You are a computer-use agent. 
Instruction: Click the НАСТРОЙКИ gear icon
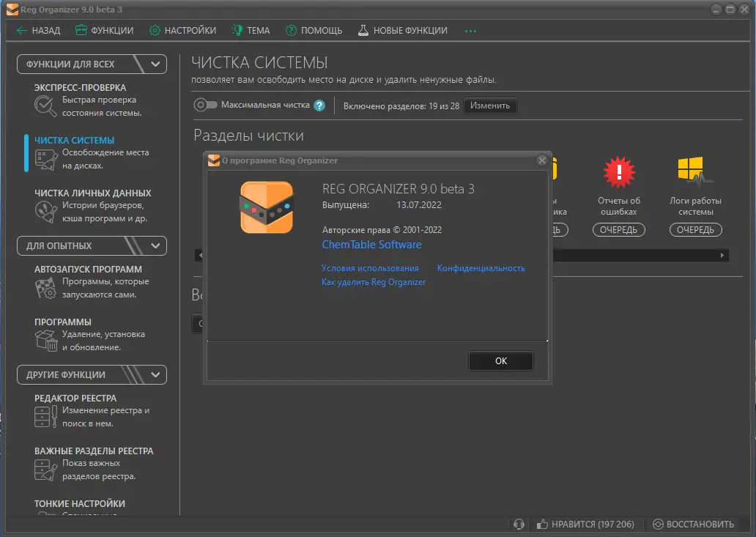tap(155, 30)
